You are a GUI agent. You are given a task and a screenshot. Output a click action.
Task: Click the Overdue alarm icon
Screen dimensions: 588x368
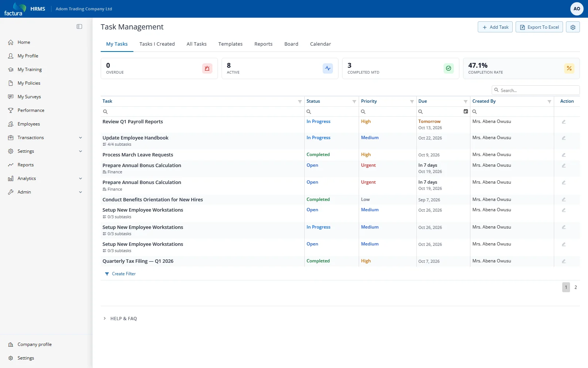pyautogui.click(x=207, y=68)
